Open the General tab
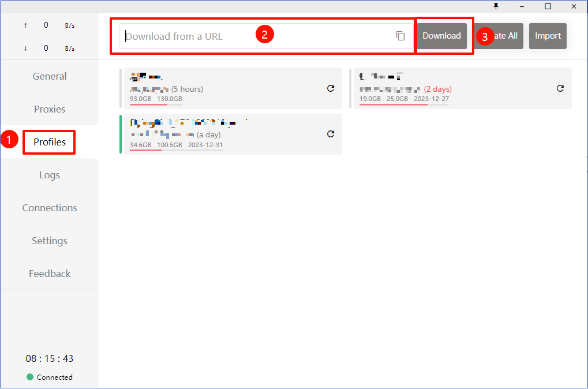The height and width of the screenshot is (389, 588). click(x=50, y=76)
